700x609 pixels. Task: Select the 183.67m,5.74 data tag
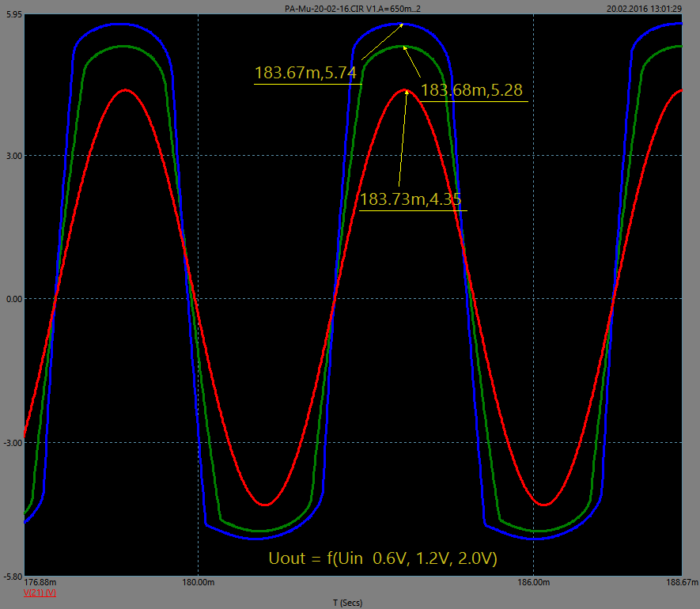[x=307, y=74]
